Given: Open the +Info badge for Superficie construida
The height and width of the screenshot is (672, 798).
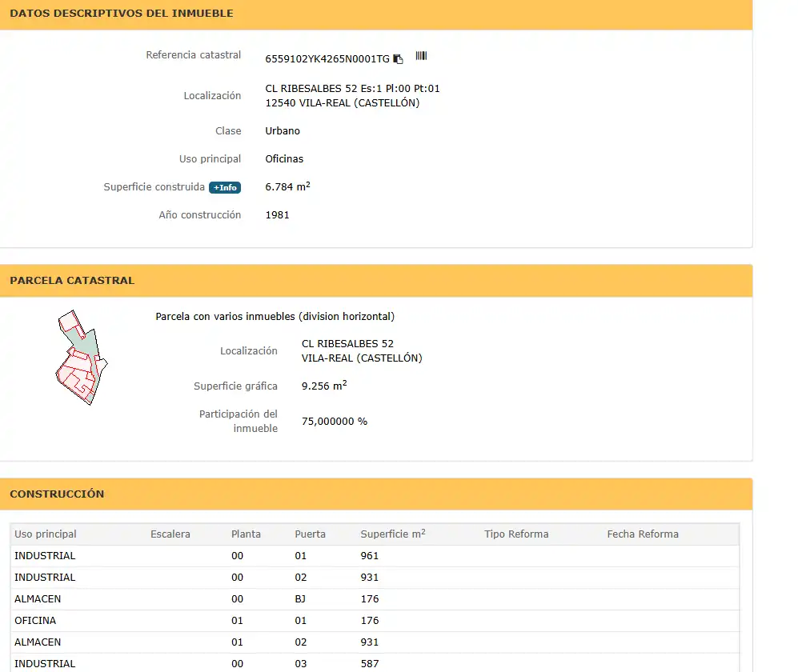Looking at the screenshot, I should pyautogui.click(x=225, y=188).
